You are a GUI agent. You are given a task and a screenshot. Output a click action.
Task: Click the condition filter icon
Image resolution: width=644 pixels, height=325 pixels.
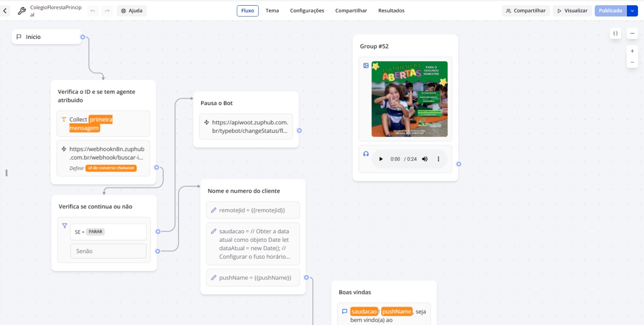click(64, 226)
